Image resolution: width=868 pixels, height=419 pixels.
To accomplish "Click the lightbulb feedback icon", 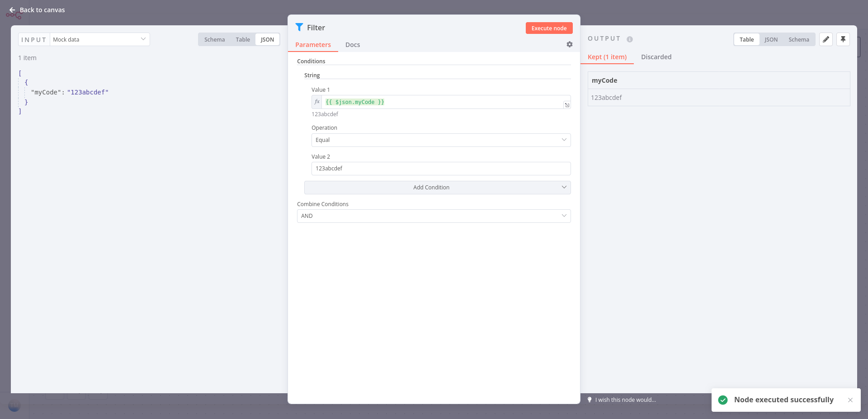I will (x=590, y=400).
